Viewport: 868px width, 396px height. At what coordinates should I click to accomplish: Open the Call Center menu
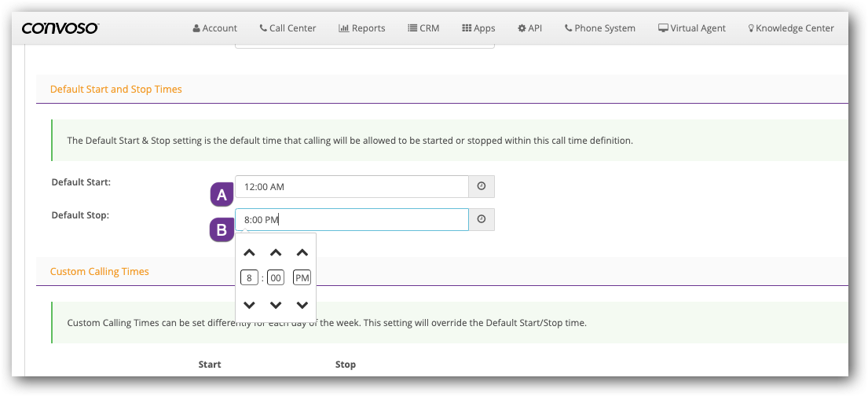pyautogui.click(x=288, y=28)
